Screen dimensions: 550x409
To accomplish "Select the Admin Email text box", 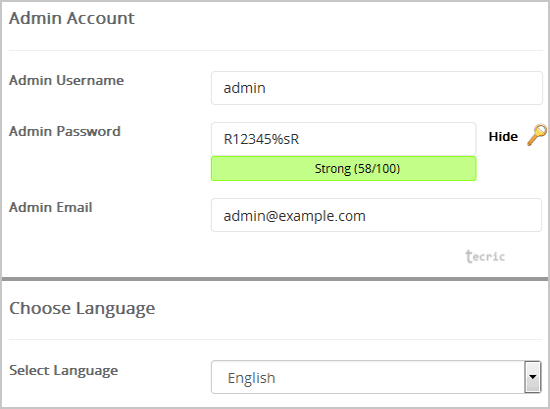I will coord(376,215).
